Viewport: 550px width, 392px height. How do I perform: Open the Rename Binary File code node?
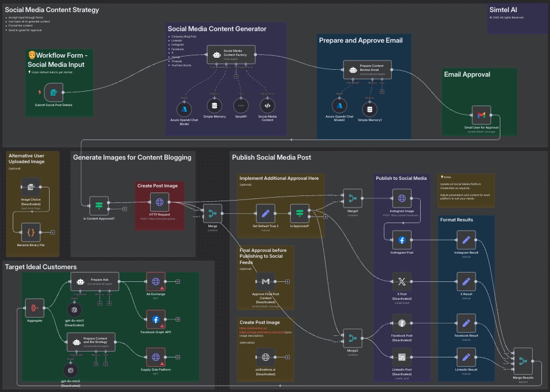point(31,232)
